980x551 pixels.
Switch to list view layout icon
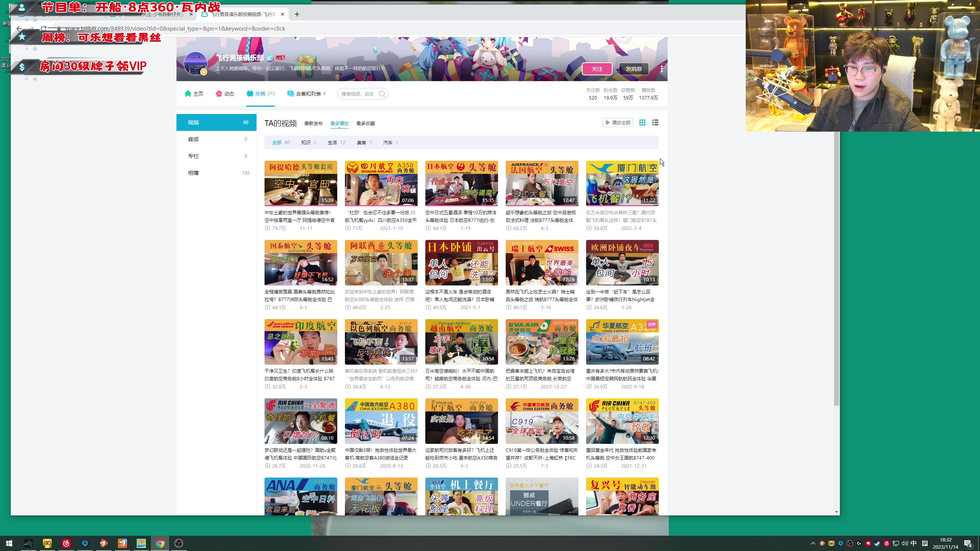click(x=655, y=122)
